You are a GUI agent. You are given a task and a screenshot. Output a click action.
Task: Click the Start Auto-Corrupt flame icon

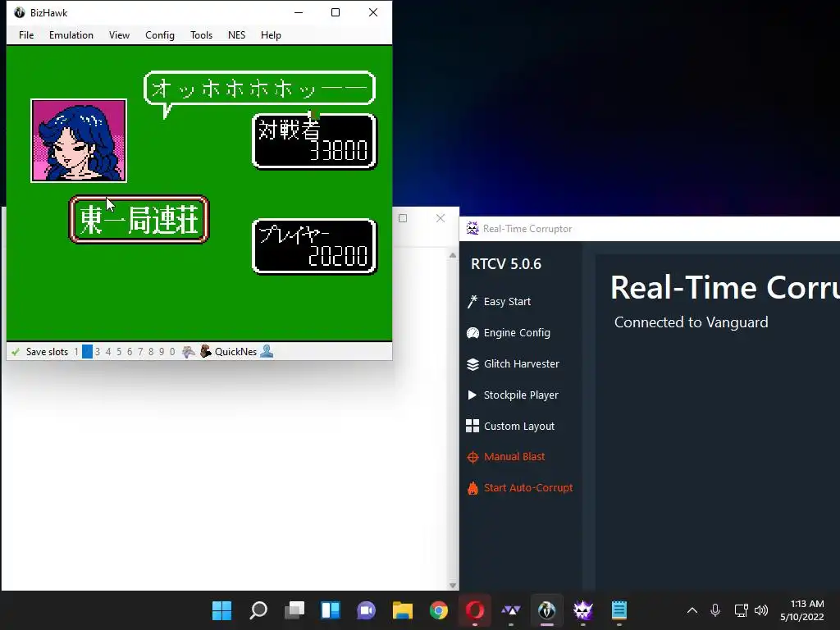click(x=472, y=487)
